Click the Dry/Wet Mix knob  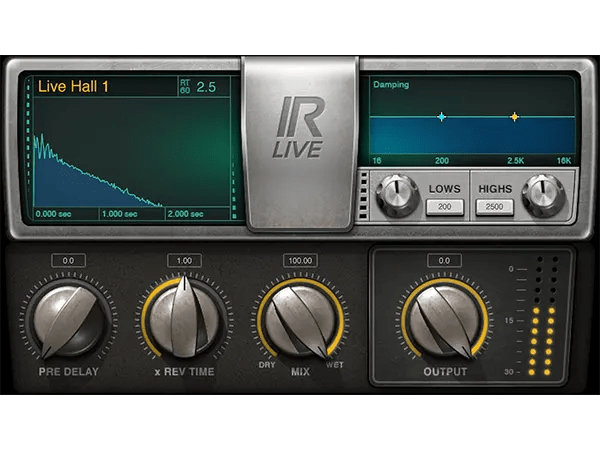(300, 320)
